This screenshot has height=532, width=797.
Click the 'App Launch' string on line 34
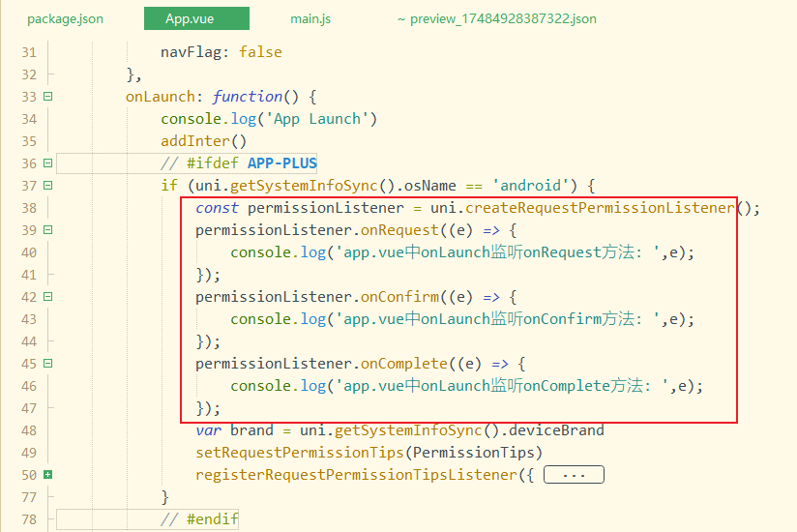[317, 119]
